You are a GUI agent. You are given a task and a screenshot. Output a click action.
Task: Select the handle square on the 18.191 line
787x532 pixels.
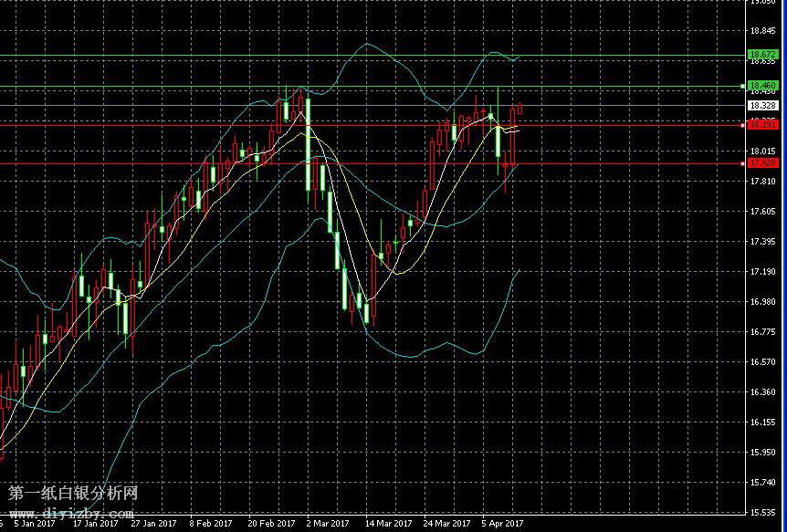741,124
